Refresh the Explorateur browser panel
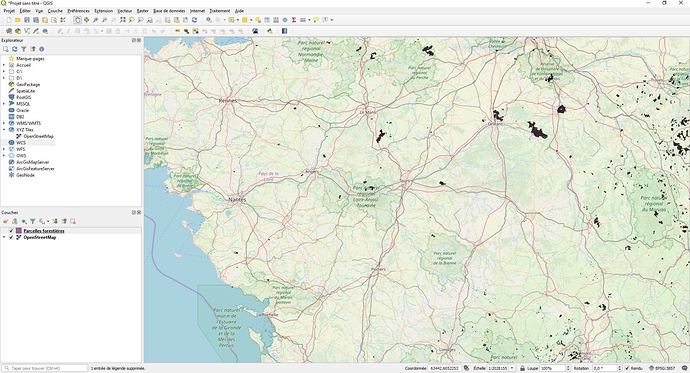The image size is (690, 373). (x=15, y=49)
